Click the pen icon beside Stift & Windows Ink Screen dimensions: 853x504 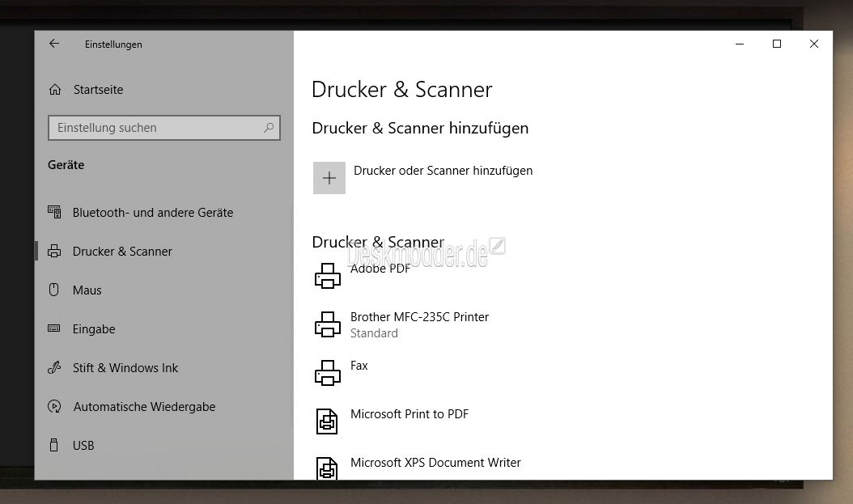click(54, 367)
